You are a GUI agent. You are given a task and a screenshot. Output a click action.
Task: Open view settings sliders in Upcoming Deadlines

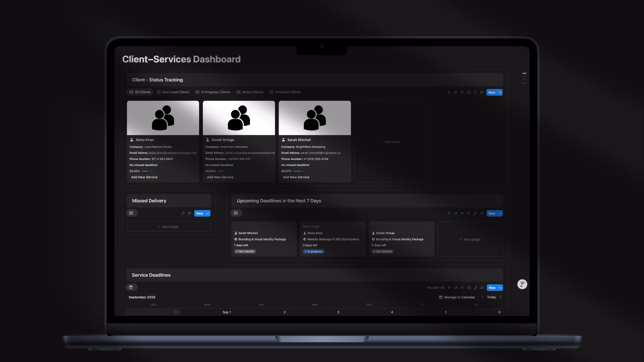(x=482, y=213)
